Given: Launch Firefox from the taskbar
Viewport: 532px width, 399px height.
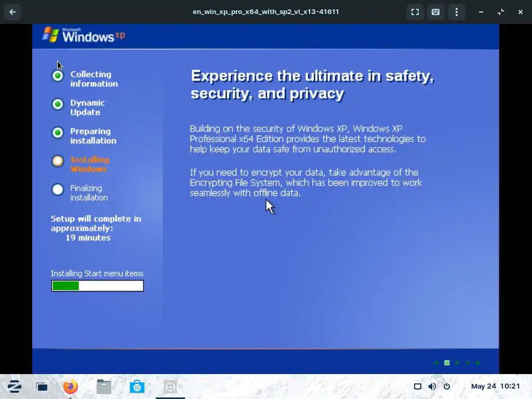Looking at the screenshot, I should (71, 387).
